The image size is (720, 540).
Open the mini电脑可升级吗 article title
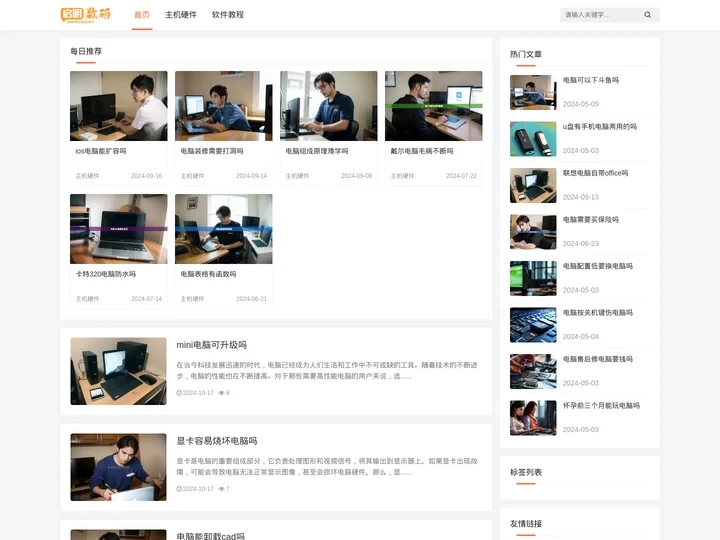click(212, 345)
